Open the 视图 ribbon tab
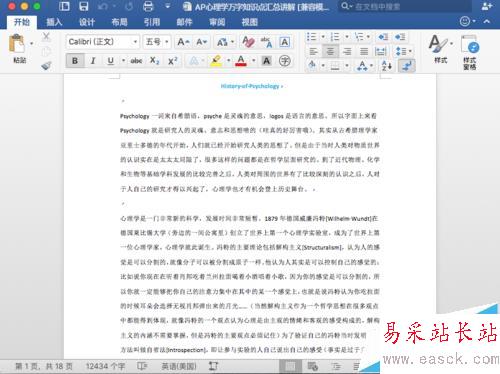 point(249,22)
